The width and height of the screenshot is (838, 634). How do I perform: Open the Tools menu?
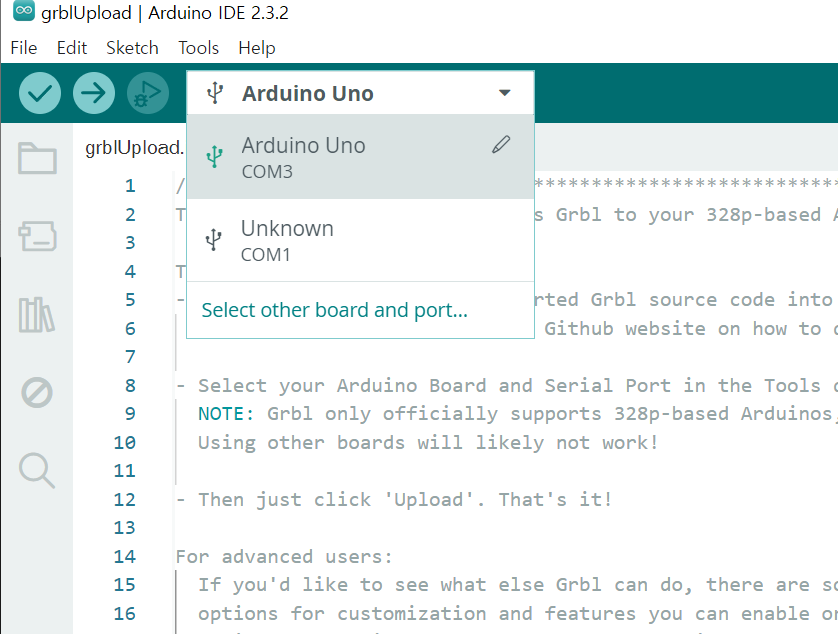[199, 48]
